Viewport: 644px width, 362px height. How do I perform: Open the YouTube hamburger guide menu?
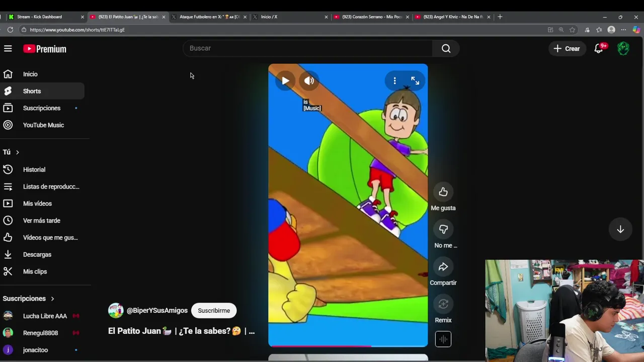click(x=8, y=49)
